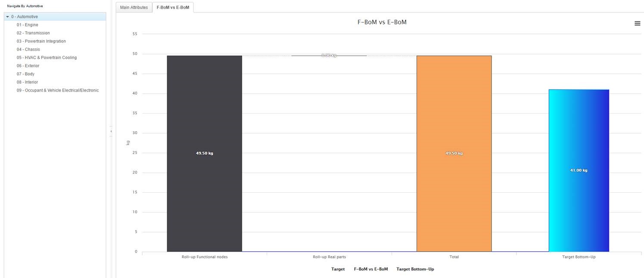Collapse the 0 - Automotive tree node arrow

[x=8, y=17]
